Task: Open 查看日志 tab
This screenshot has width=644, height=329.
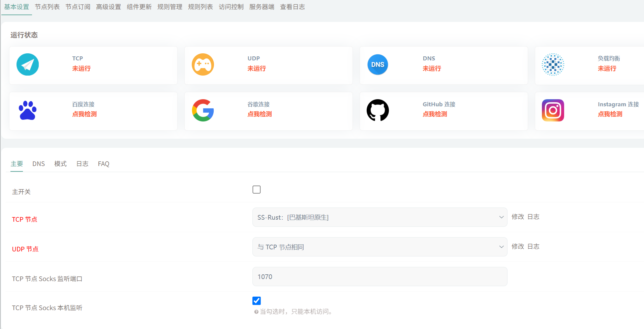Action: coord(293,7)
